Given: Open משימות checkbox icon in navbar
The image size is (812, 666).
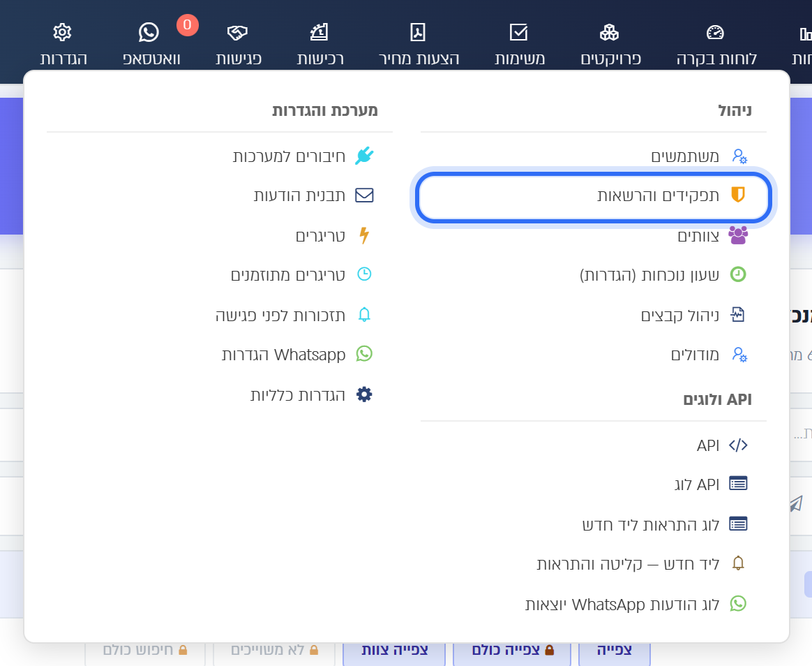Looking at the screenshot, I should tap(518, 32).
